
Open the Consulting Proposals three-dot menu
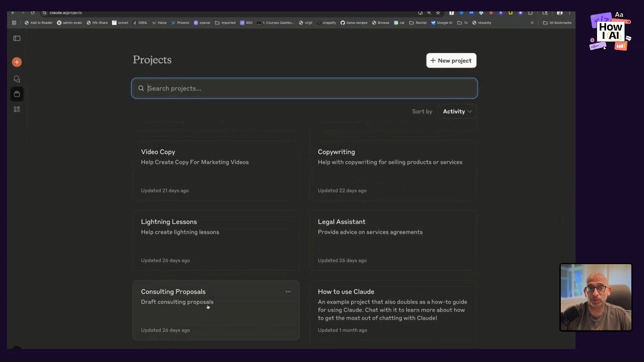[288, 292]
